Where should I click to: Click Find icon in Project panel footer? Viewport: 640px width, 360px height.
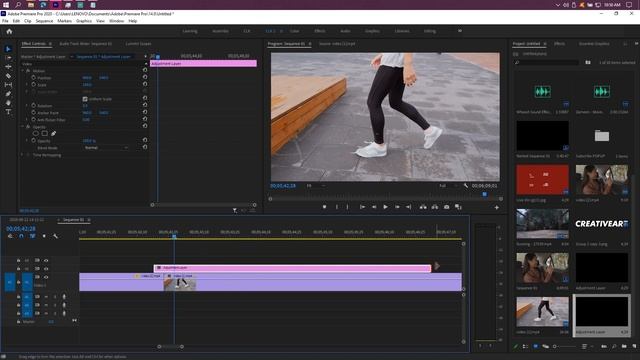(614, 347)
